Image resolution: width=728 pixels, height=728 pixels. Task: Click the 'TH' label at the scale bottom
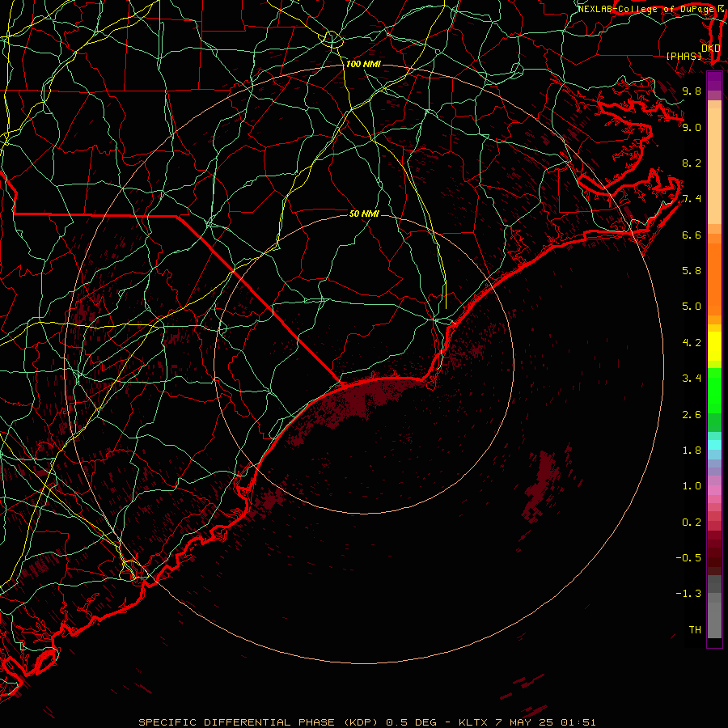(695, 630)
